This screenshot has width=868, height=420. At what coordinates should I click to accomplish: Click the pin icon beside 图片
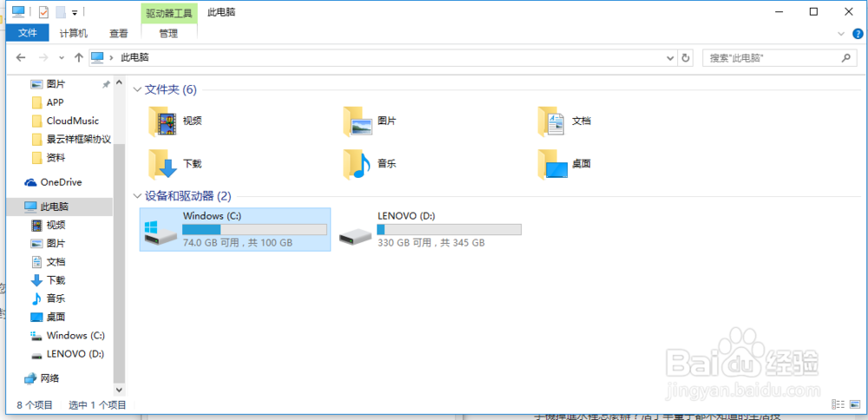pyautogui.click(x=106, y=85)
